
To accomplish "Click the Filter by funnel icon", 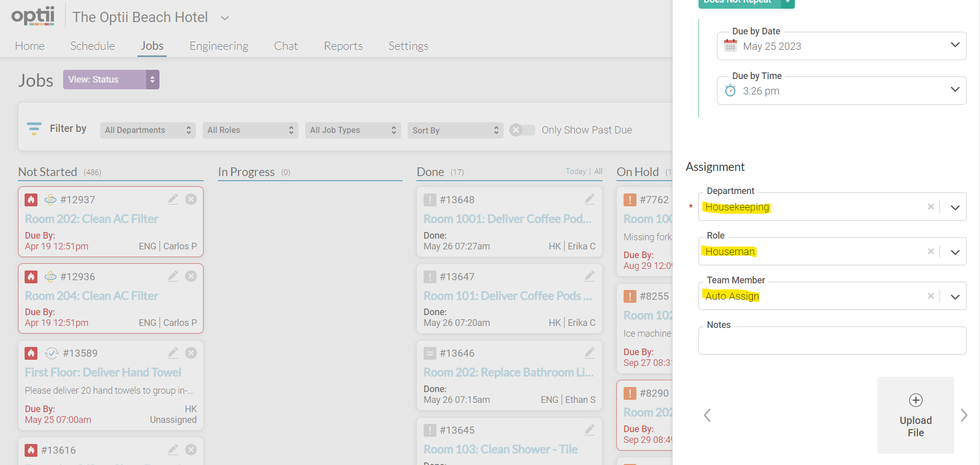I will point(34,129).
